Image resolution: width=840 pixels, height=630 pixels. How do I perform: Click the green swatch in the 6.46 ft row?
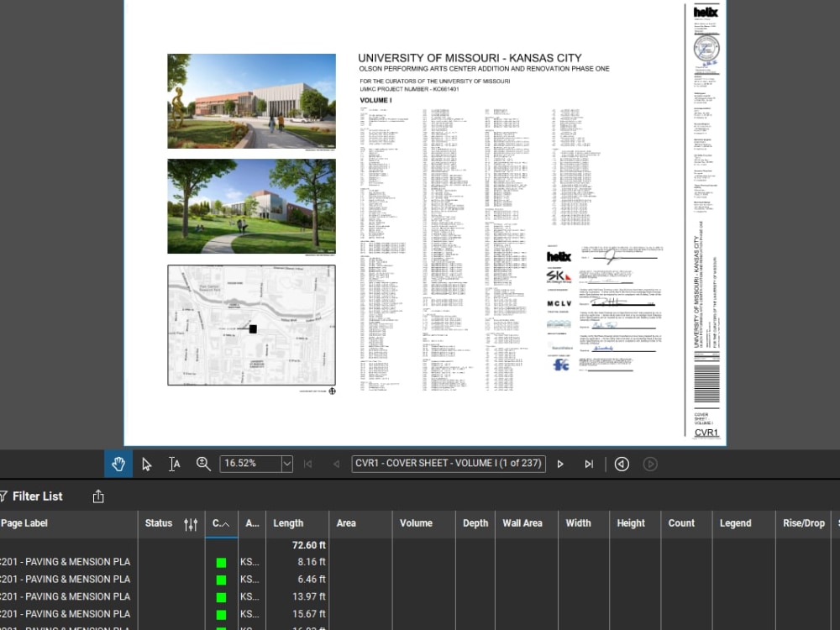(x=221, y=580)
